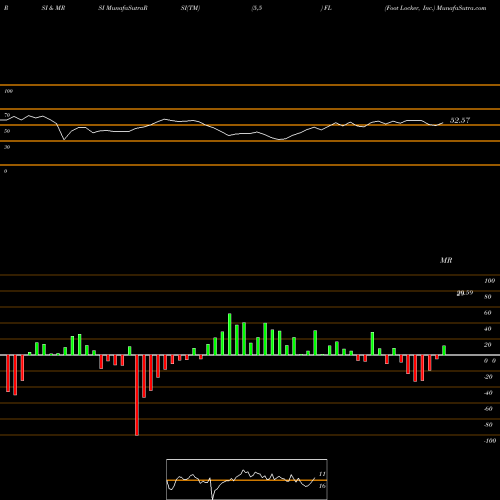This screenshot has height=500, width=500.
Task: Click the MR label above the lower chart
Action: coord(446,260)
